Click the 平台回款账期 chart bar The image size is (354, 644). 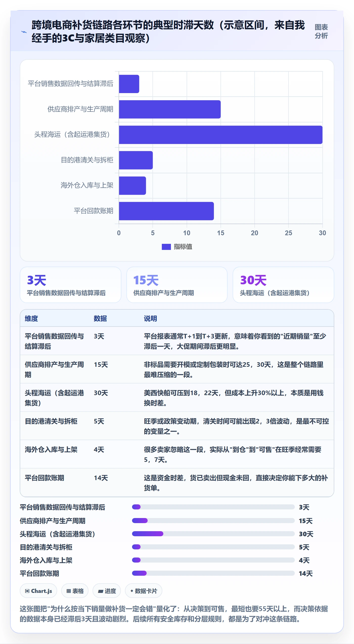[x=166, y=211]
